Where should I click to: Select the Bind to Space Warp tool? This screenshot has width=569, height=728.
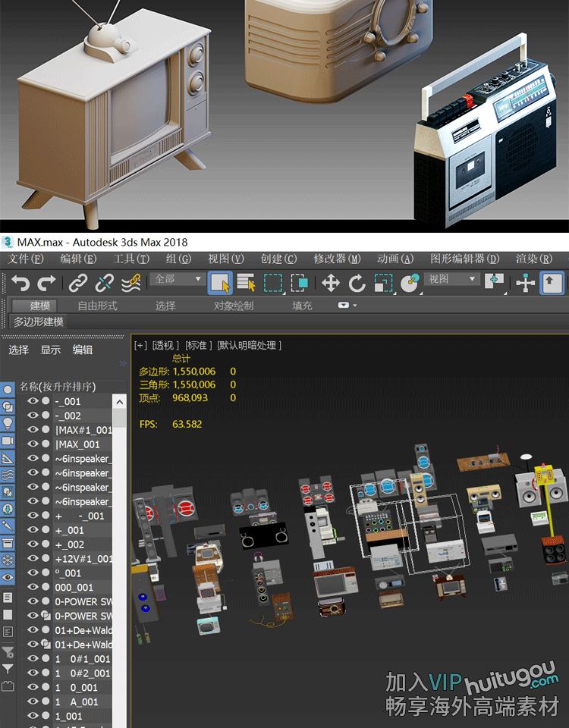[131, 284]
